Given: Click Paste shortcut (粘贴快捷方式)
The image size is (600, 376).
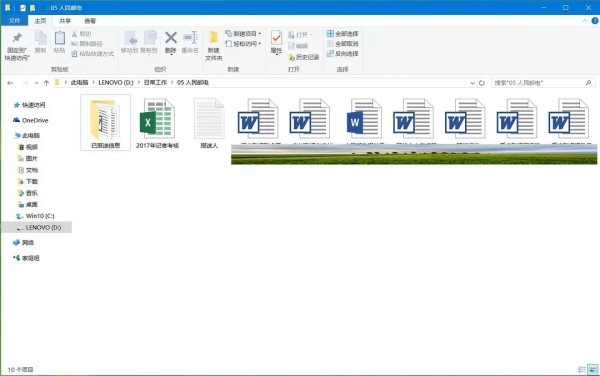Looking at the screenshot, I should [x=93, y=54].
